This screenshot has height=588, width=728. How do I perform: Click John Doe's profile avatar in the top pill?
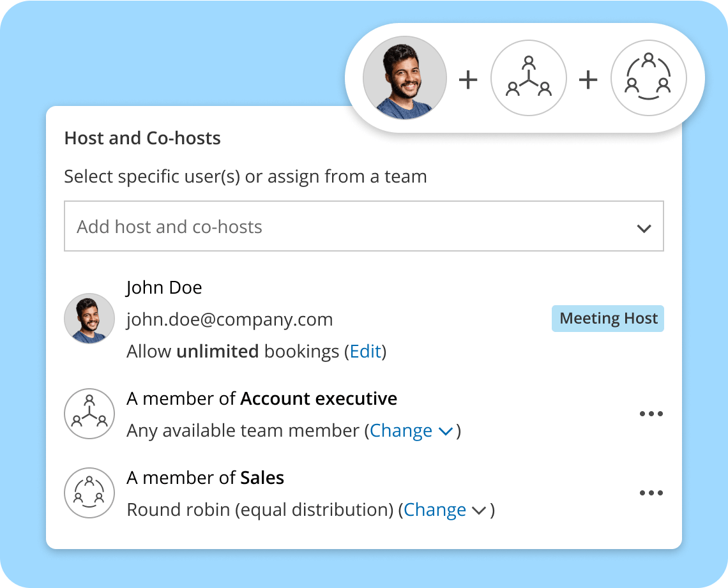404,78
